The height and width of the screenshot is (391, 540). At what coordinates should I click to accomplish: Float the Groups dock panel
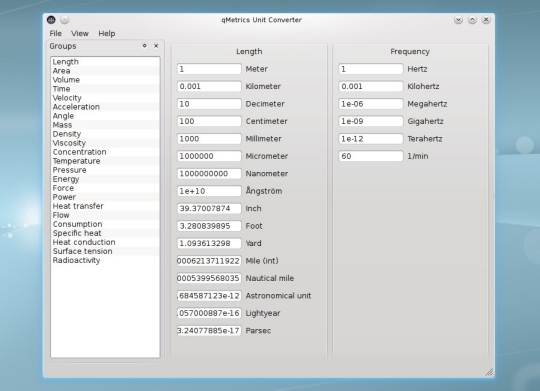tap(145, 46)
